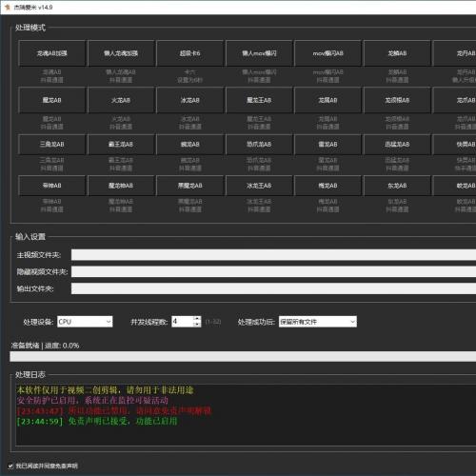This screenshot has height=476, width=476.
Task: Pick the 冰龙AB processing mode
Action: pyautogui.click(x=189, y=100)
